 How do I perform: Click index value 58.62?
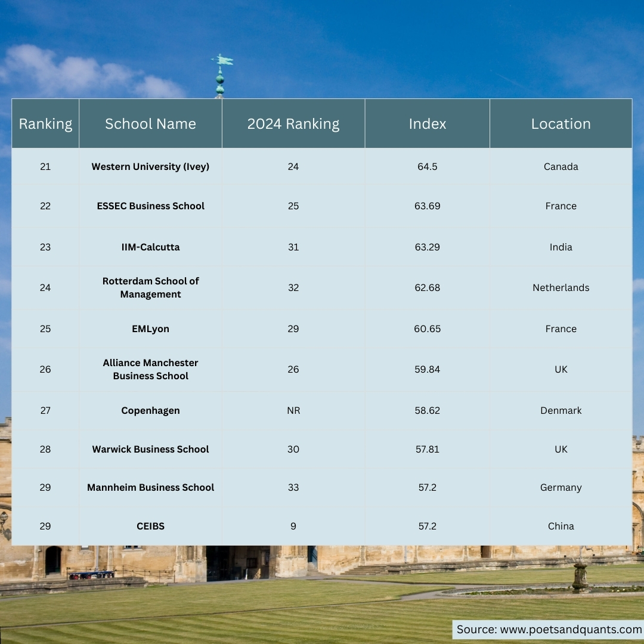(427, 411)
